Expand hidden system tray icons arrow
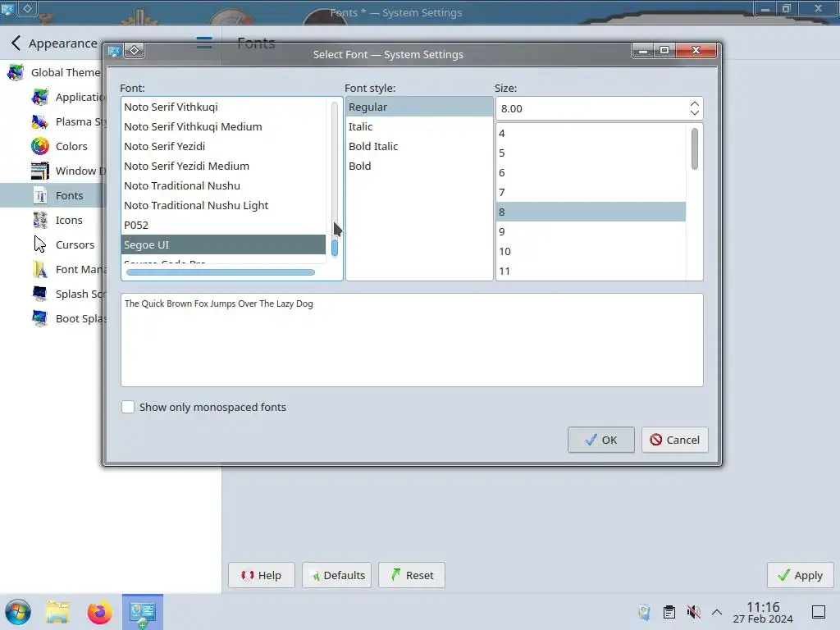 pyautogui.click(x=717, y=612)
